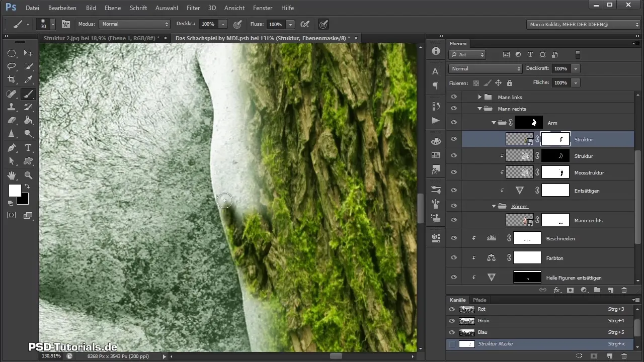This screenshot has height=362, width=644.
Task: Hide the Entsättigen adjustment layer
Action: (454, 190)
